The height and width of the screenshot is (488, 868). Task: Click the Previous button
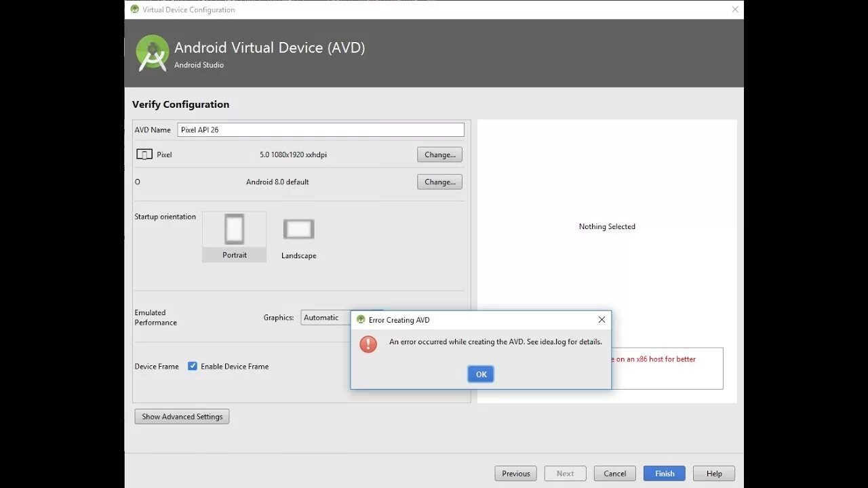click(516, 474)
